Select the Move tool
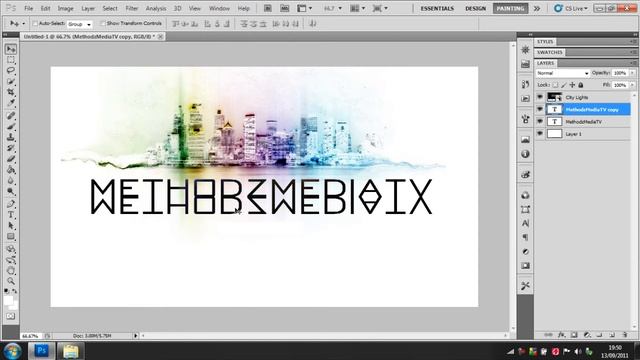Viewport: 640px width, 360px height. click(11, 49)
